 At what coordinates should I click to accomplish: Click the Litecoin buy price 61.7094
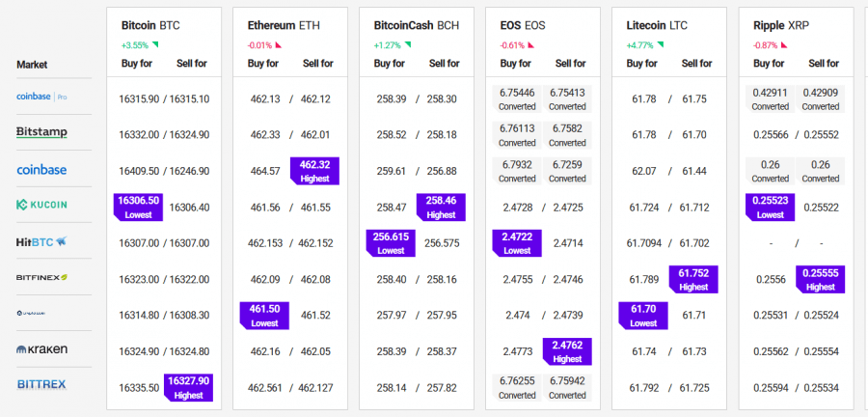(x=644, y=243)
